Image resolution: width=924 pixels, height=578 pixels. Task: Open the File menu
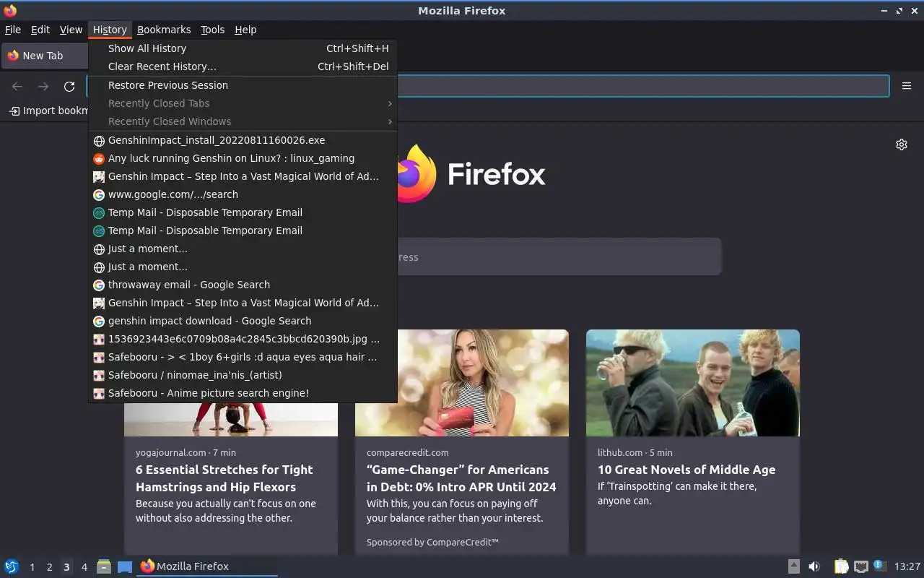(13, 30)
